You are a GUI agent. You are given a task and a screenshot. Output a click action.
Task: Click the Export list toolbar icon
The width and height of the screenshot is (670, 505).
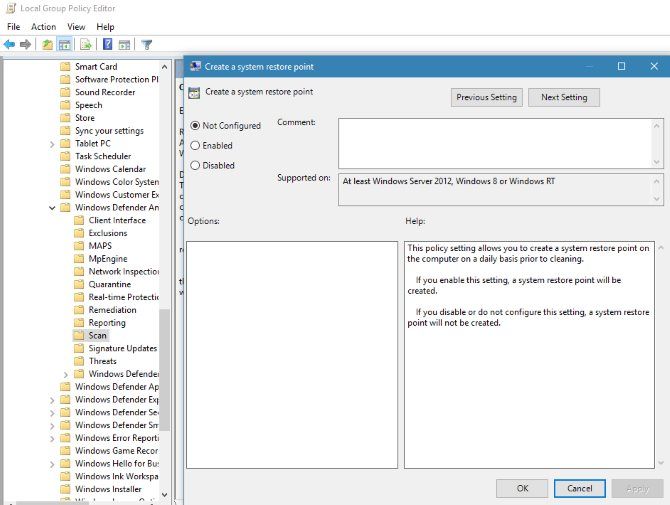coord(86,44)
